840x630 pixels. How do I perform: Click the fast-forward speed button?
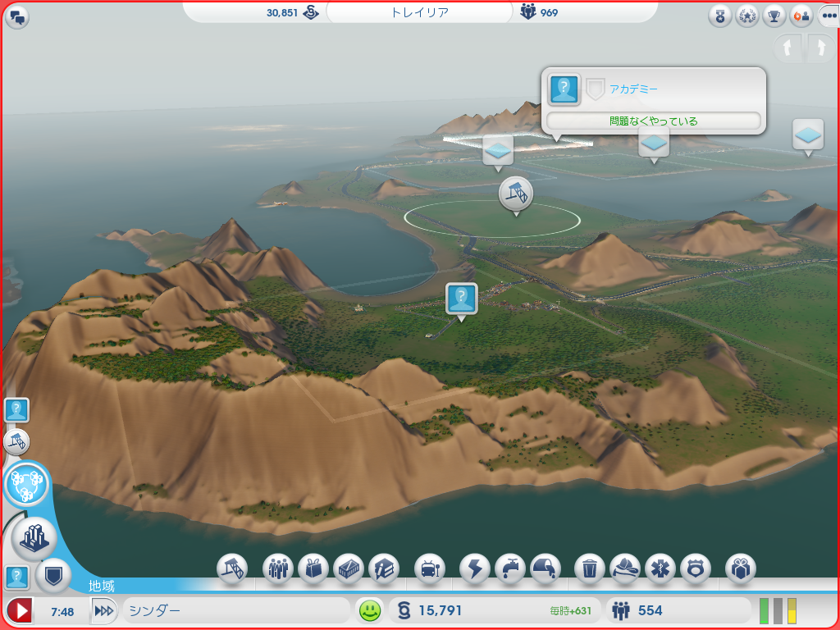tap(104, 610)
